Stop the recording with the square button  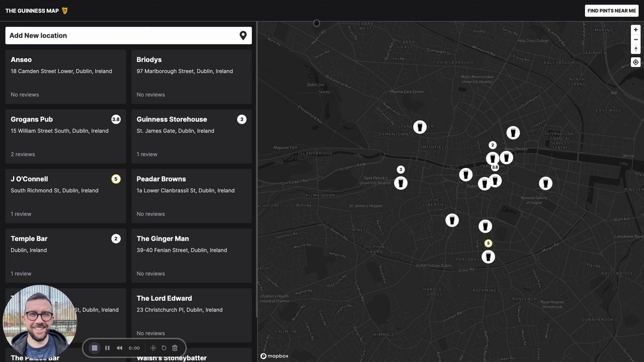coord(95,347)
